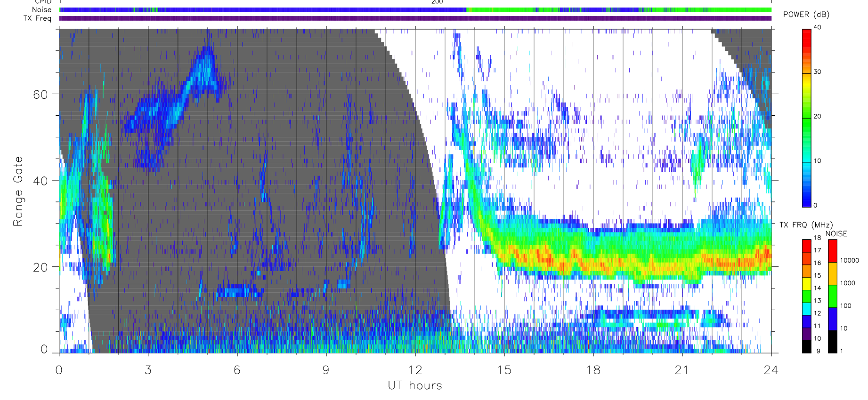The width and height of the screenshot is (868, 400).
Task: Click the 21 label on the UT hours axis
Action: point(682,370)
